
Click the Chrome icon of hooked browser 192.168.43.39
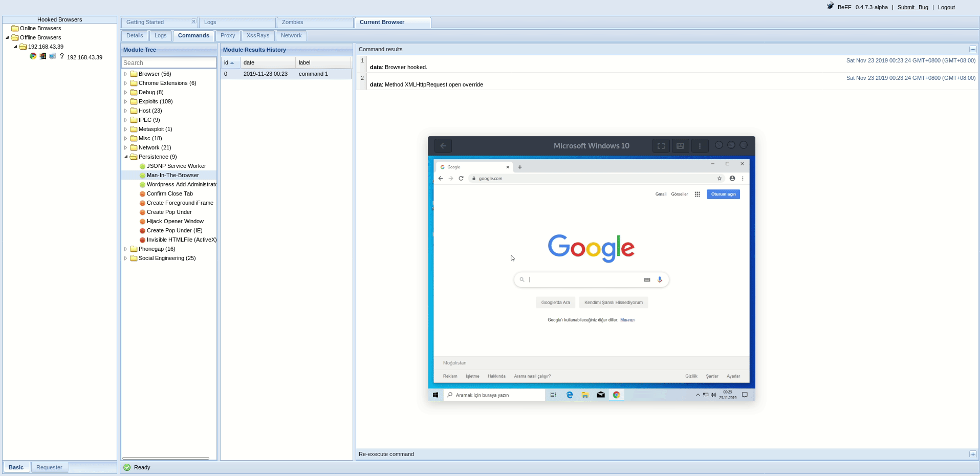[33, 56]
